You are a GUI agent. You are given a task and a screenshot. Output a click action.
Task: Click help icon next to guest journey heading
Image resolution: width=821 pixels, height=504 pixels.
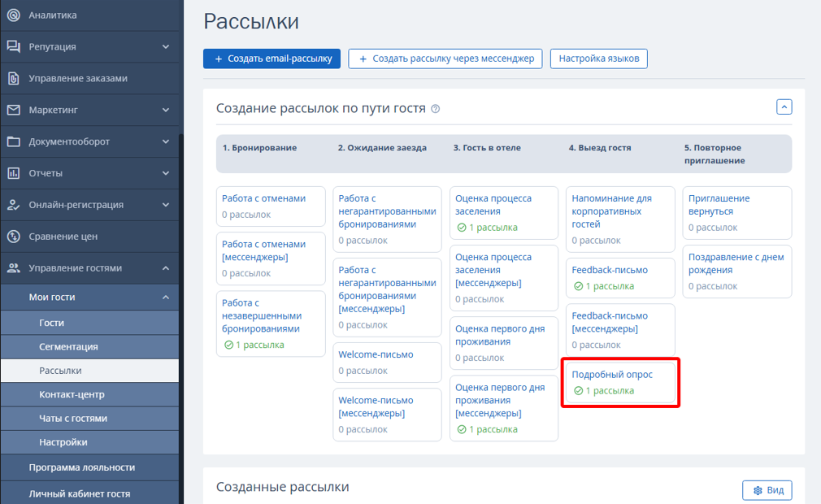(436, 109)
